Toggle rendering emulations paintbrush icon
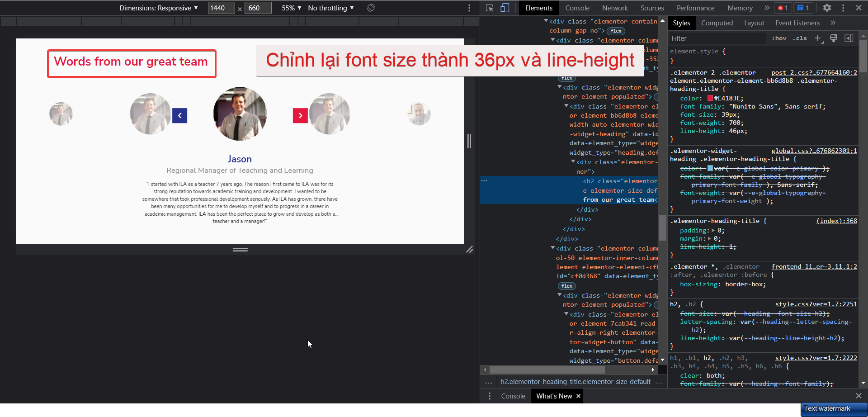This screenshot has height=417, width=868. (x=834, y=38)
